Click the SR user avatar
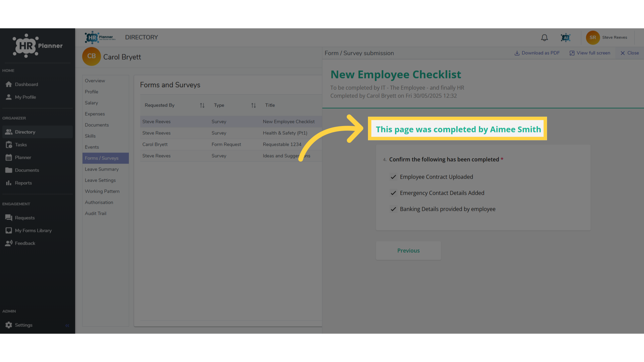 click(x=593, y=38)
